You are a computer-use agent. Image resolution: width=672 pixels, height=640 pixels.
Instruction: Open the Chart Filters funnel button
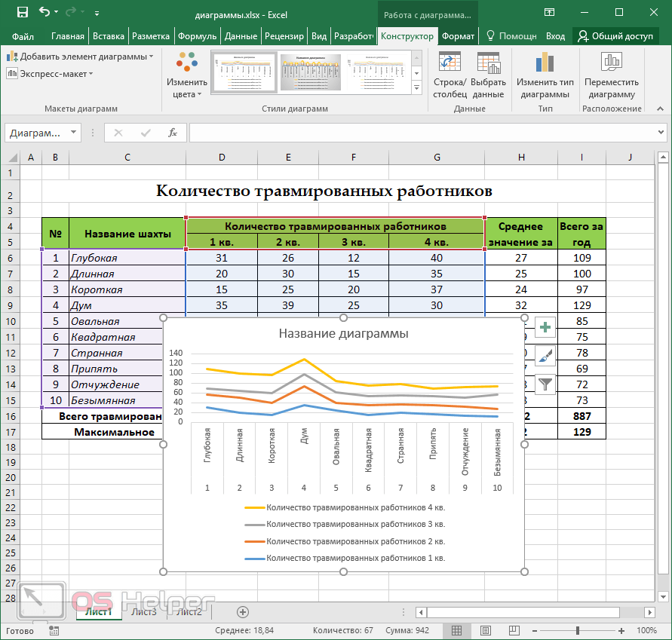(545, 384)
